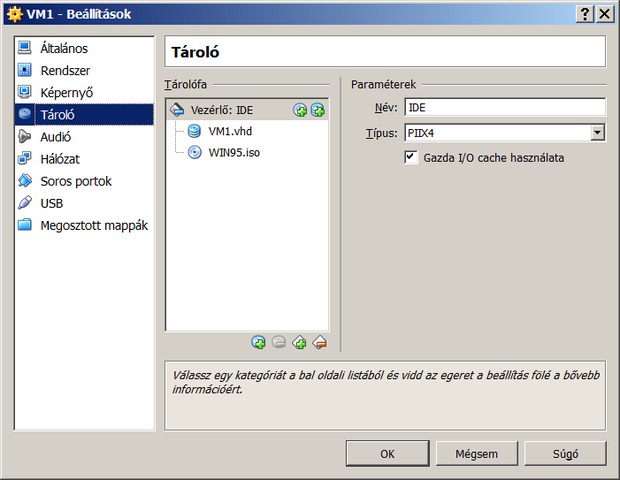The height and width of the screenshot is (480, 620).
Task: Click the OK button
Action: 388,454
